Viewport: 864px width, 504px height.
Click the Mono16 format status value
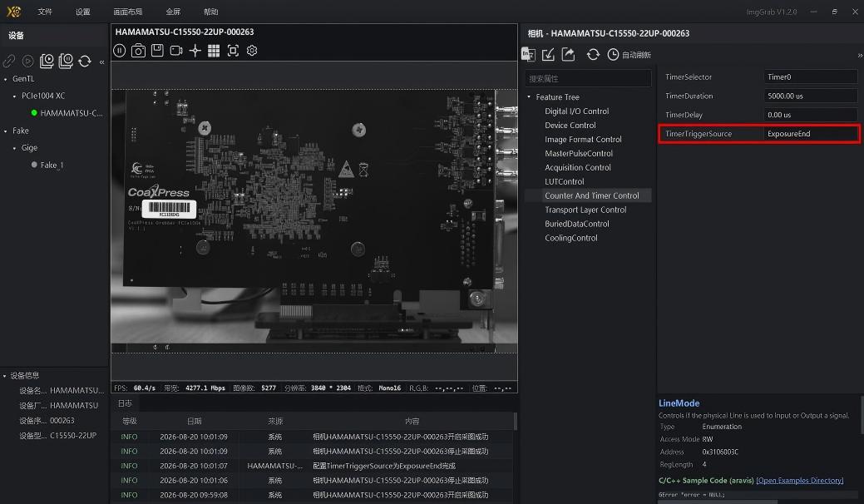pyautogui.click(x=389, y=388)
